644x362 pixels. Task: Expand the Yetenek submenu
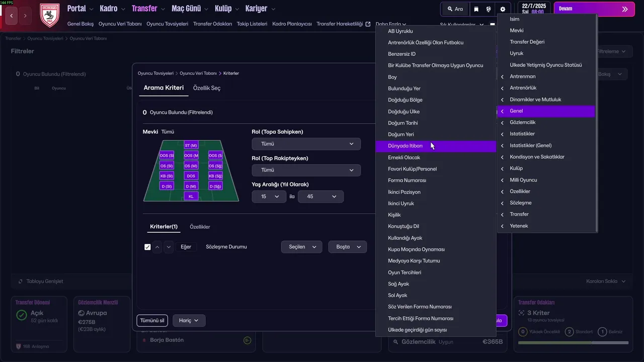[546, 226]
